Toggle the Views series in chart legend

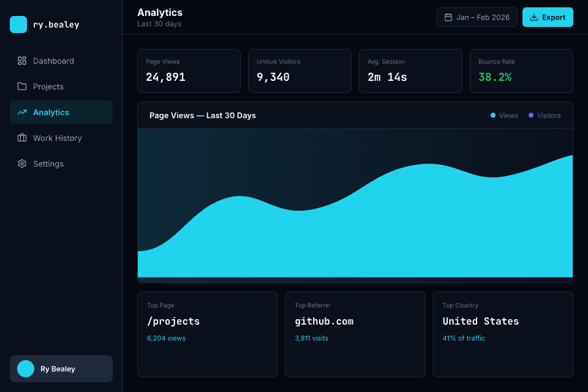tap(504, 115)
